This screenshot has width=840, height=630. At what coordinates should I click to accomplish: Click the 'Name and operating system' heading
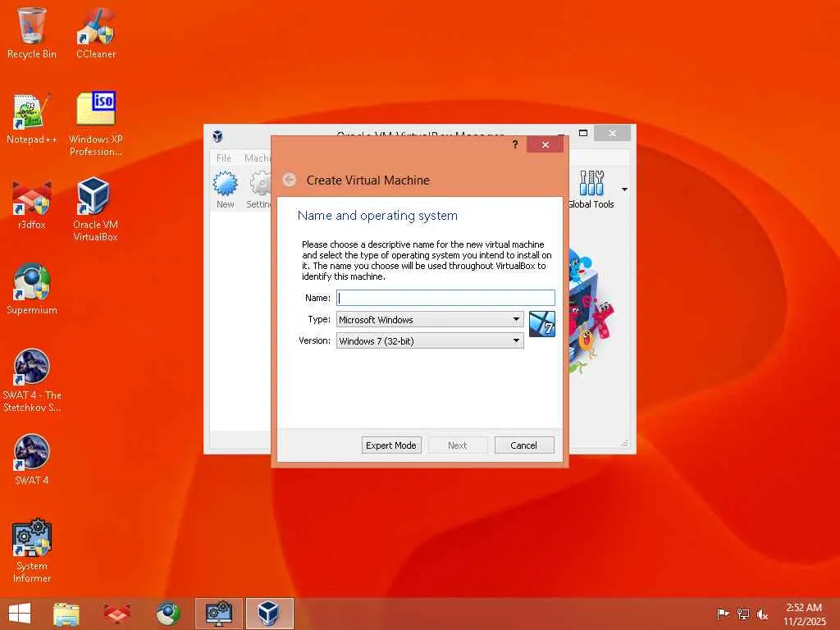coord(377,216)
